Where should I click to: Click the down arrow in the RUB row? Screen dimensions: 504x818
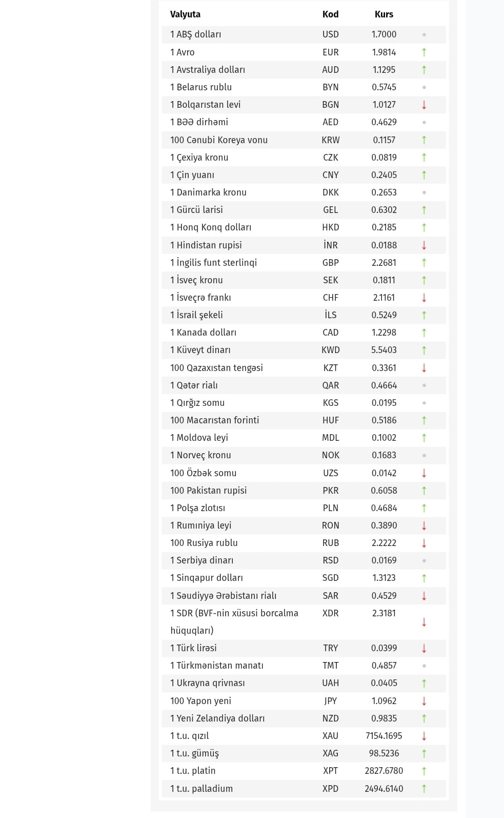tap(424, 543)
